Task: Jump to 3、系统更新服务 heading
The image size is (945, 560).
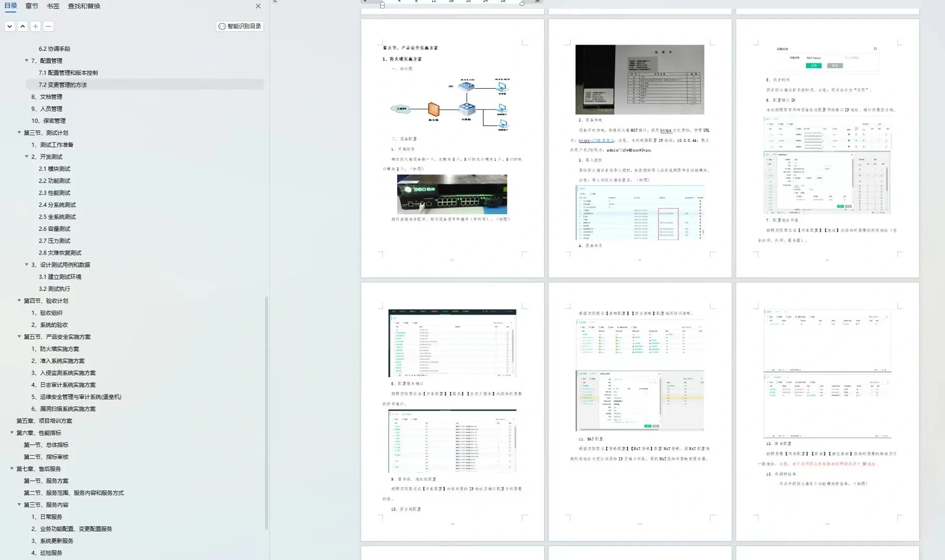Action: pos(52,541)
